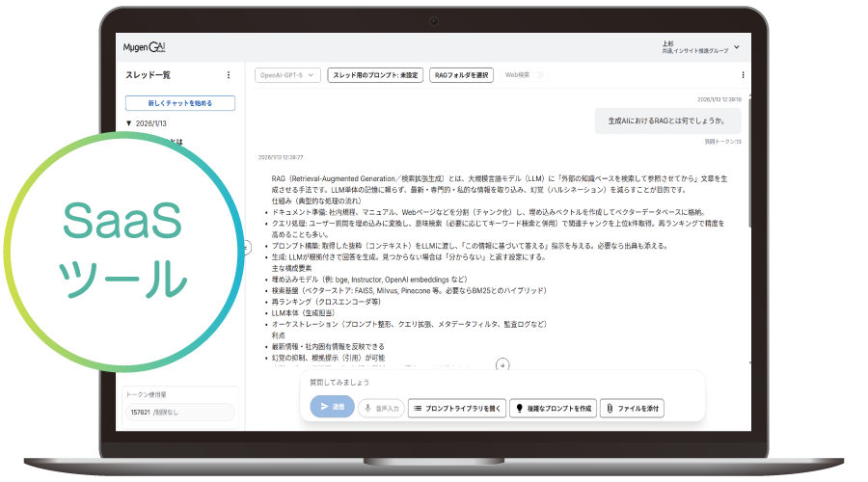Click the 主な構成要素 subheading
The width and height of the screenshot is (868, 482).
291,268
